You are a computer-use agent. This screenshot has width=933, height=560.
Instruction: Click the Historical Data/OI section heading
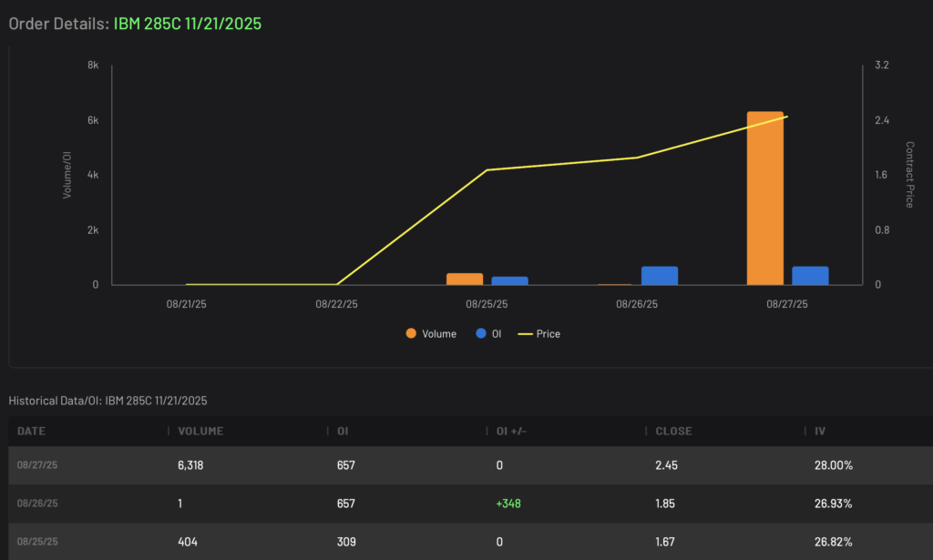pos(108,401)
